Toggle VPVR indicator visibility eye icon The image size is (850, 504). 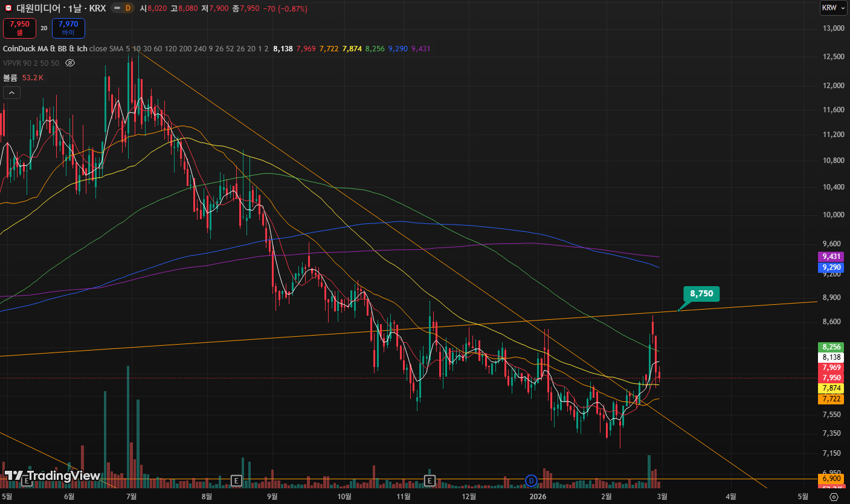click(x=69, y=63)
